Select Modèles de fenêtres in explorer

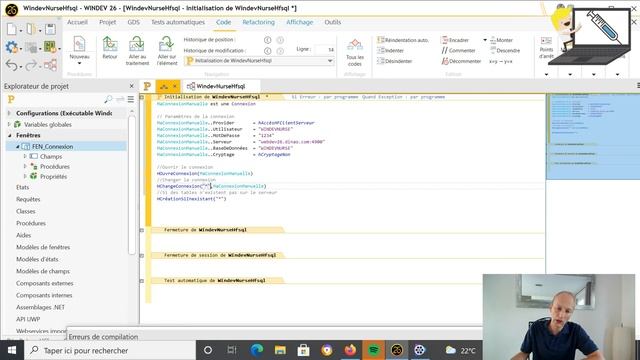click(43, 247)
